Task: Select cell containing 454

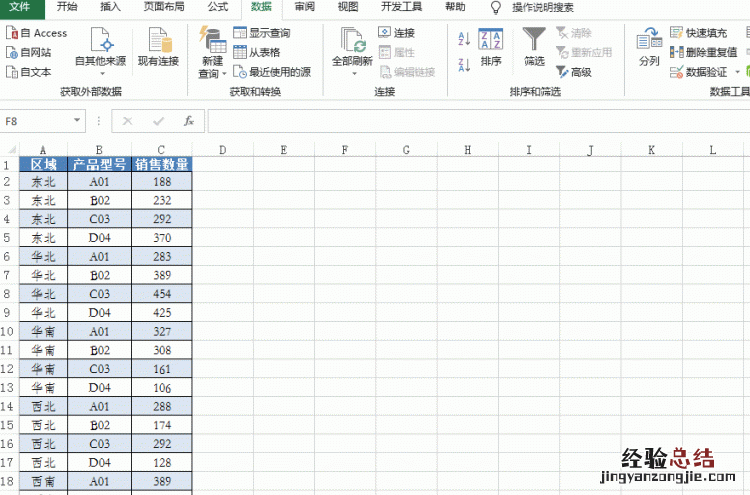Action: (x=162, y=294)
